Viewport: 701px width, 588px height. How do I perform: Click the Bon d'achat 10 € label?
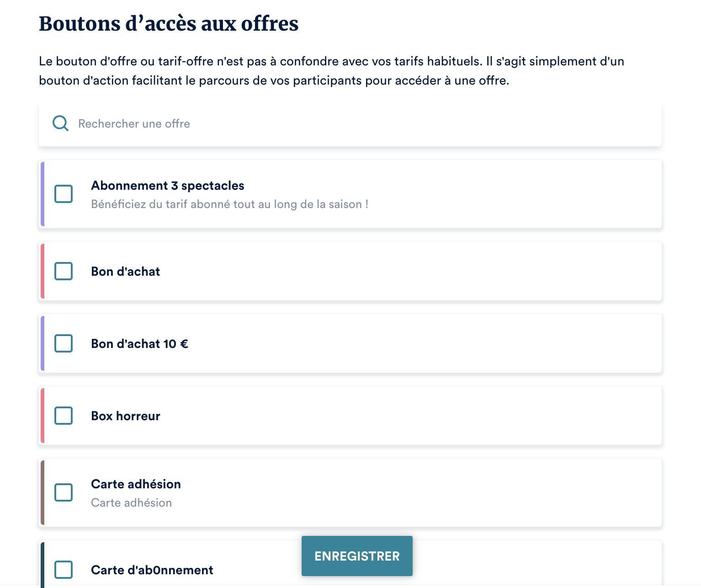pos(139,344)
